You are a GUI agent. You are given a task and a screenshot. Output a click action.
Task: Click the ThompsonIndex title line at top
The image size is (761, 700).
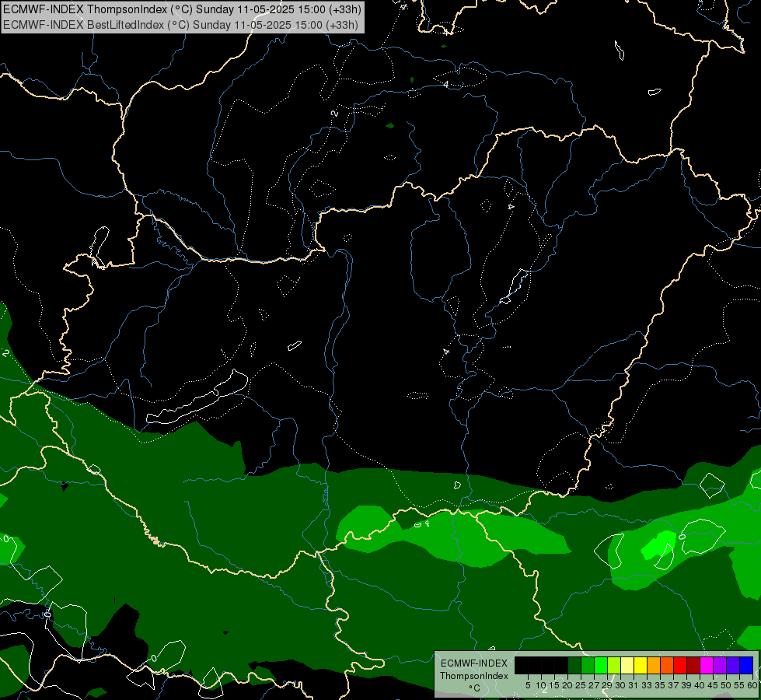[x=182, y=9]
